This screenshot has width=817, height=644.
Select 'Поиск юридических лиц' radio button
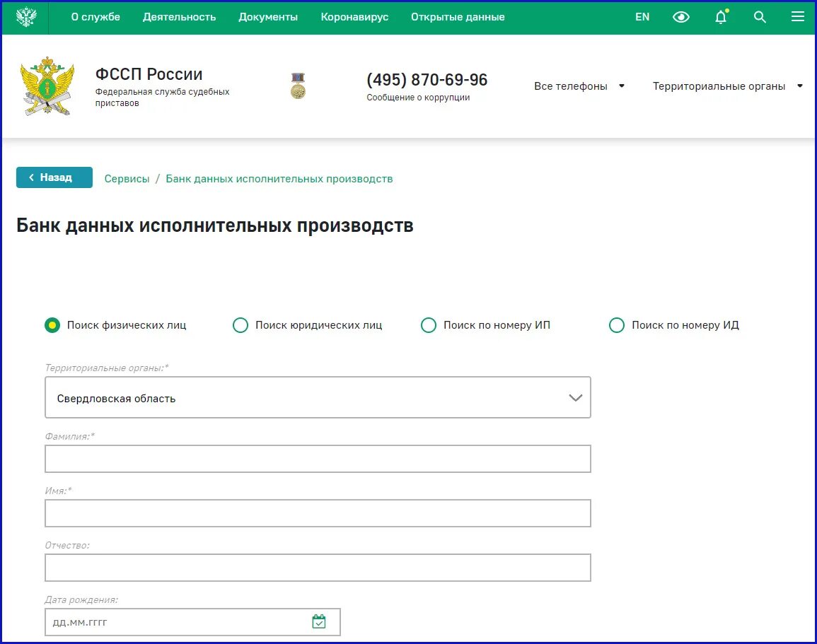(x=241, y=325)
